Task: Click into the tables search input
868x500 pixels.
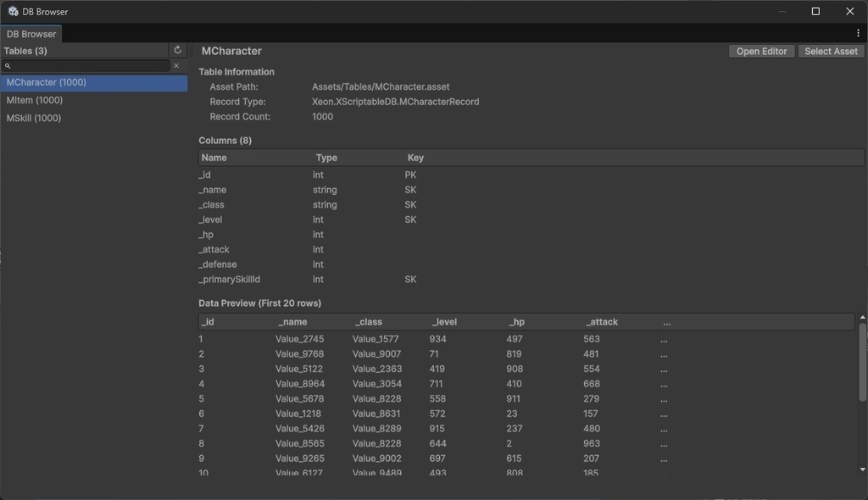Action: [x=89, y=65]
